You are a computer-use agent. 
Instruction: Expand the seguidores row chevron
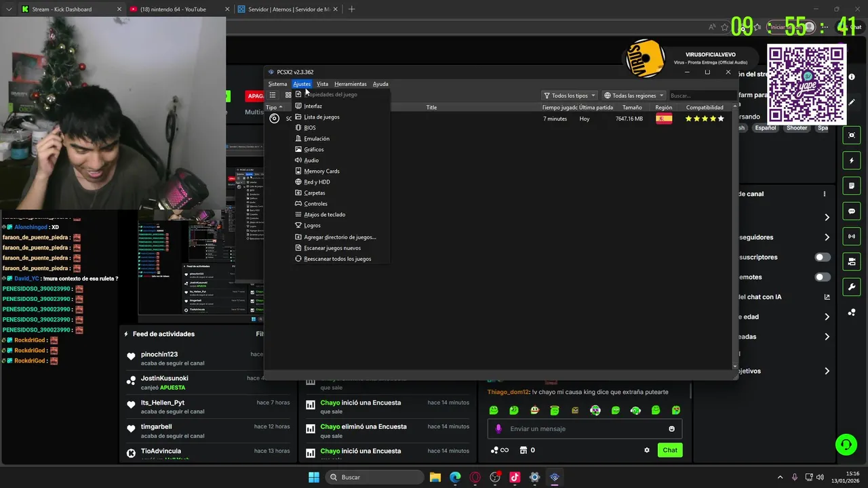pos(827,237)
